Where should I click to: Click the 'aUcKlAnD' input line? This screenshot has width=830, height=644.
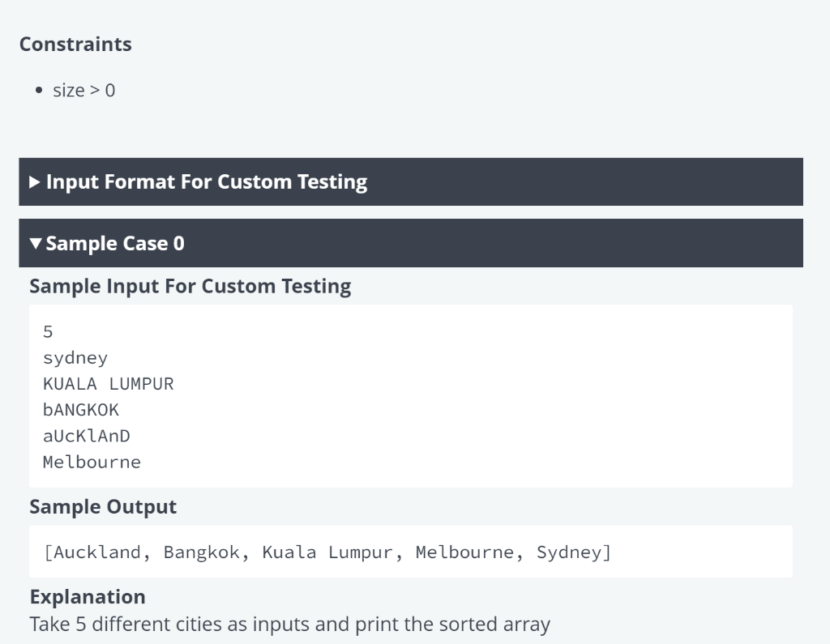[x=86, y=436]
